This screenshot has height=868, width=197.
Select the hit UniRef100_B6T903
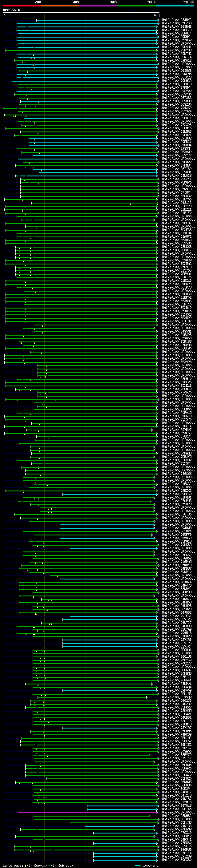coord(177,67)
